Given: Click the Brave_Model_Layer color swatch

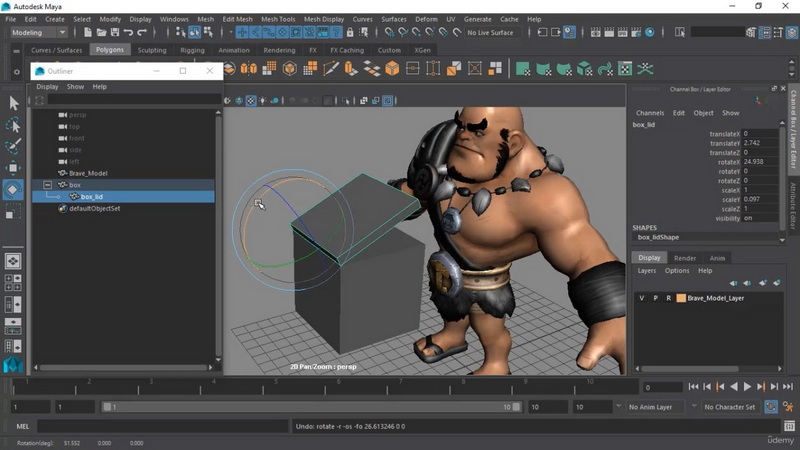Looking at the screenshot, I should pyautogui.click(x=681, y=298).
